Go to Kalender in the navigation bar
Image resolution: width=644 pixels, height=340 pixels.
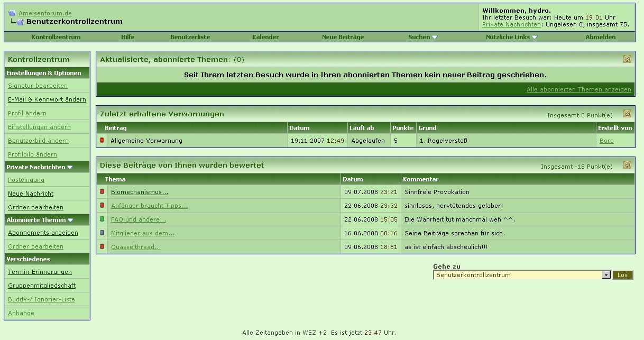click(265, 37)
